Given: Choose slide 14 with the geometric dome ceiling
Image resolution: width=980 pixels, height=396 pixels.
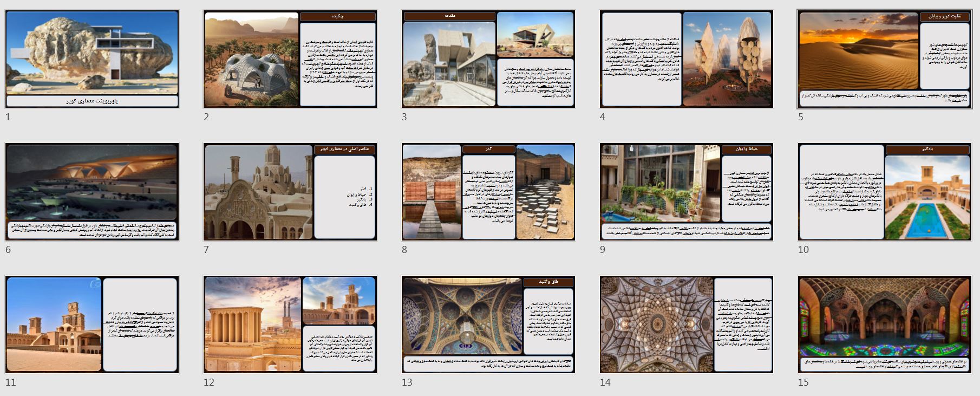Looking at the screenshot, I should tap(687, 324).
